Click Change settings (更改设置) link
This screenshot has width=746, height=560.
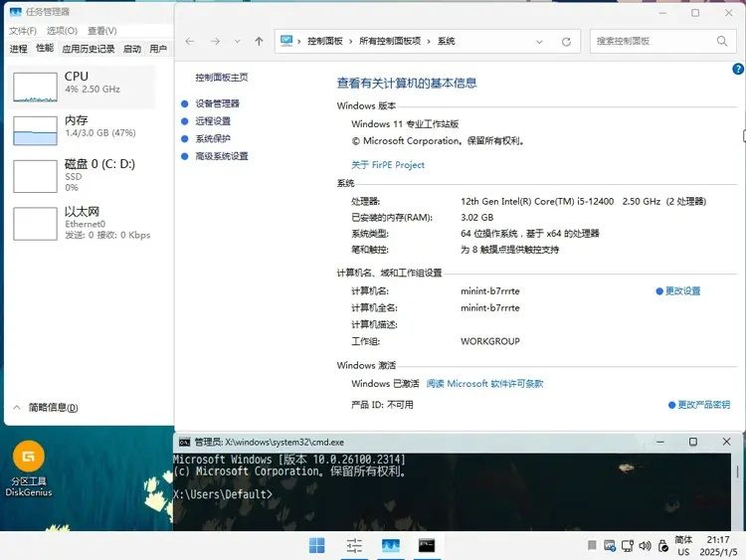682,291
